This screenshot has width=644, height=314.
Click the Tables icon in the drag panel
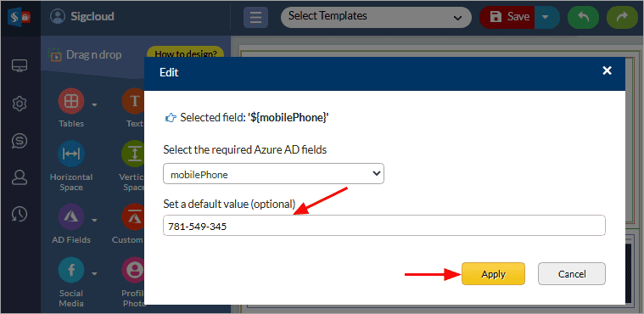(x=71, y=101)
